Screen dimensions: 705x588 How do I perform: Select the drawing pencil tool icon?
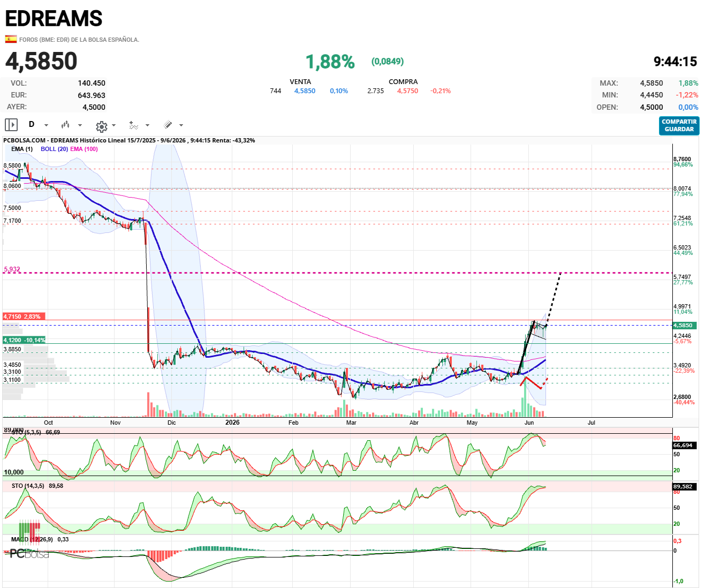168,125
